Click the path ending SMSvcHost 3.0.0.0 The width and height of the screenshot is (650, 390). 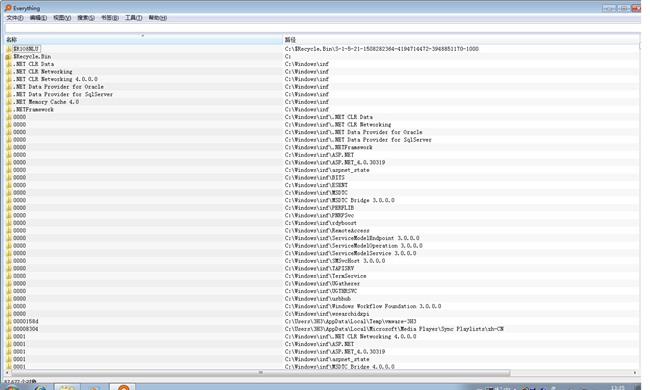point(335,261)
